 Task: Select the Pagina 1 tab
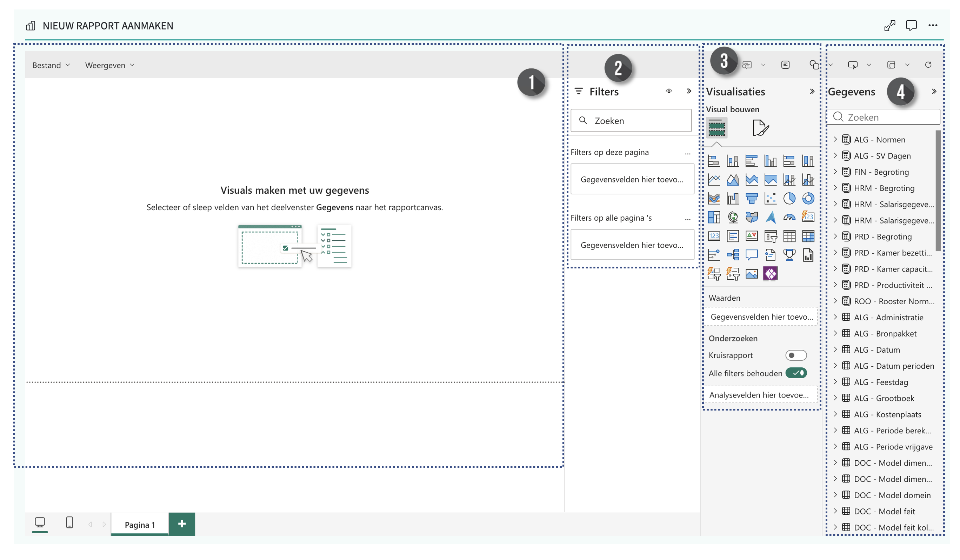pos(140,525)
